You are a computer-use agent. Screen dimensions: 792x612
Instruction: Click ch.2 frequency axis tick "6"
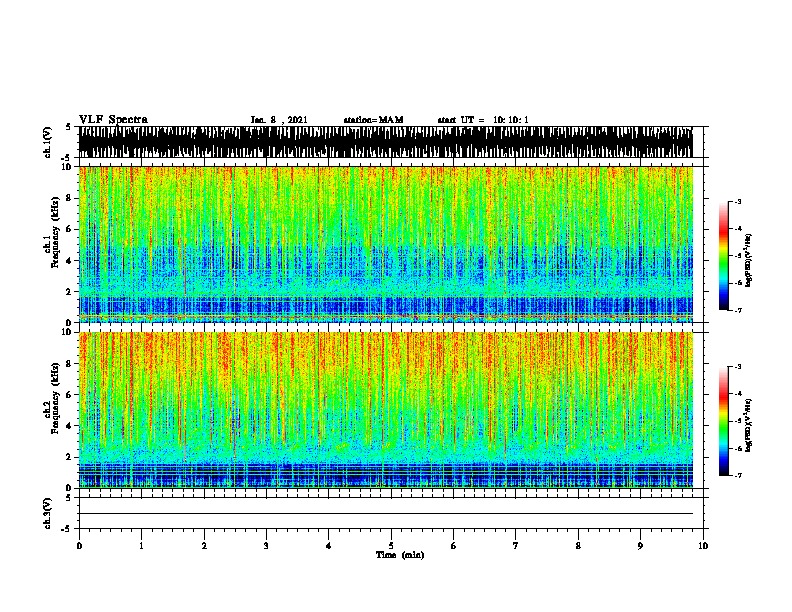tap(70, 395)
